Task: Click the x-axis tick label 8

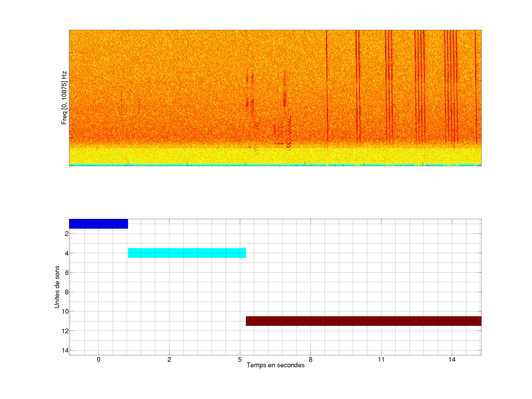Action: [x=311, y=359]
